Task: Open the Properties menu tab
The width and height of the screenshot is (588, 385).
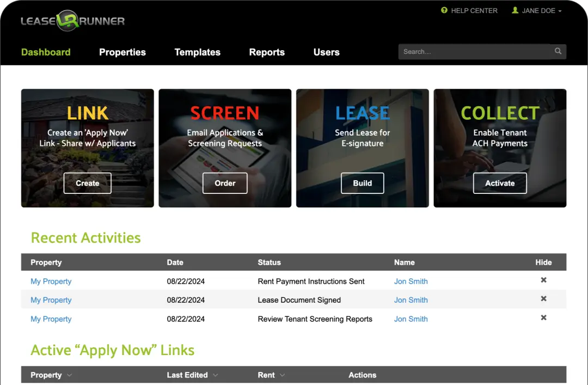Action: tap(122, 52)
